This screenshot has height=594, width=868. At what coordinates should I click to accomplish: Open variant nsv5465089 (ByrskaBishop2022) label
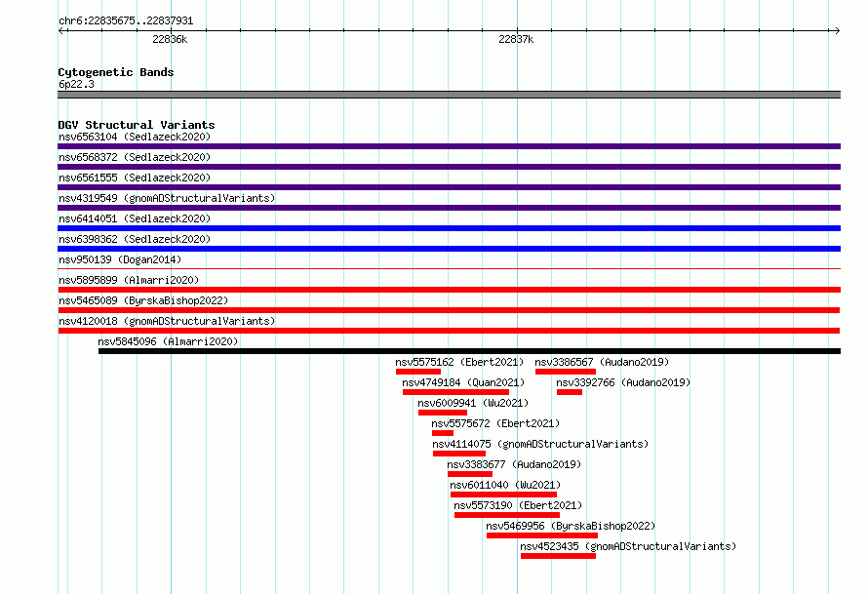[143, 300]
